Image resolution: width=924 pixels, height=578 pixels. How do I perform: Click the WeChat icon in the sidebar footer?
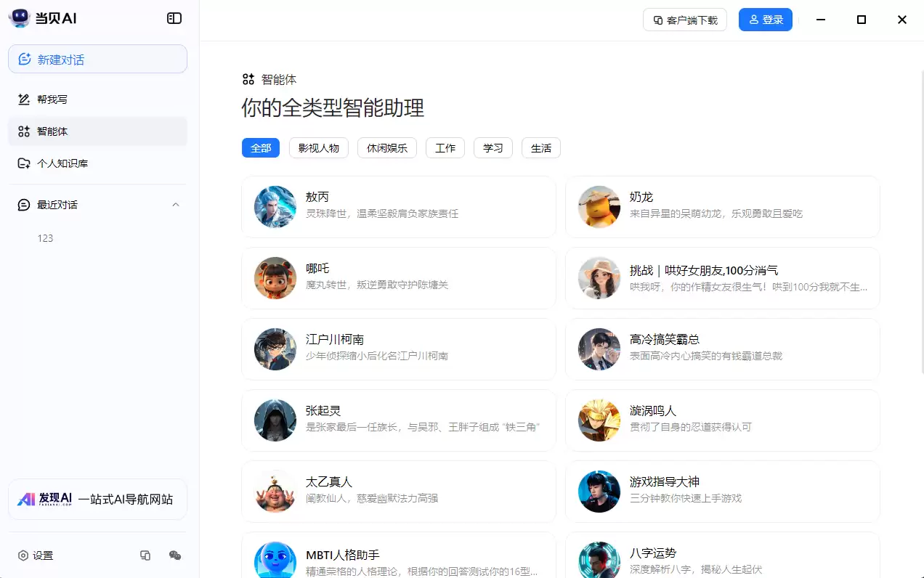click(175, 555)
